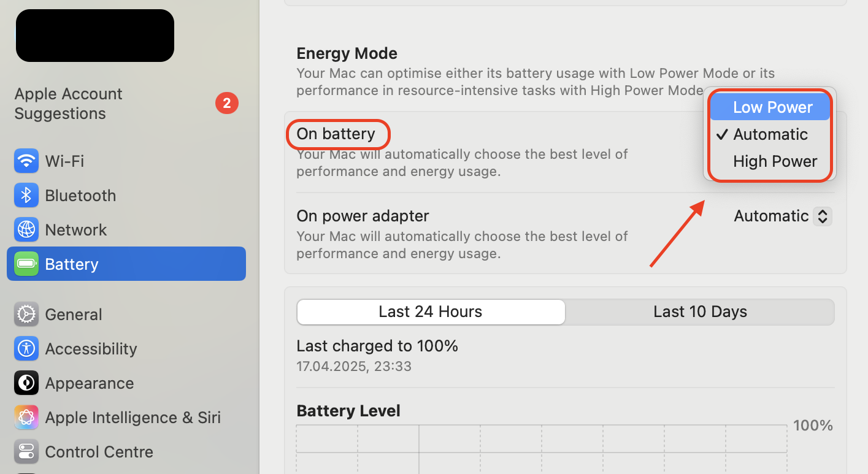868x474 pixels.
Task: Open Appearance settings from sidebar
Action: (x=26, y=383)
